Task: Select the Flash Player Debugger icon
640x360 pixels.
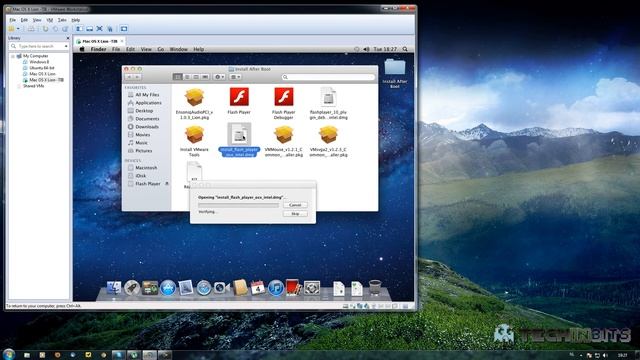Action: 284,97
